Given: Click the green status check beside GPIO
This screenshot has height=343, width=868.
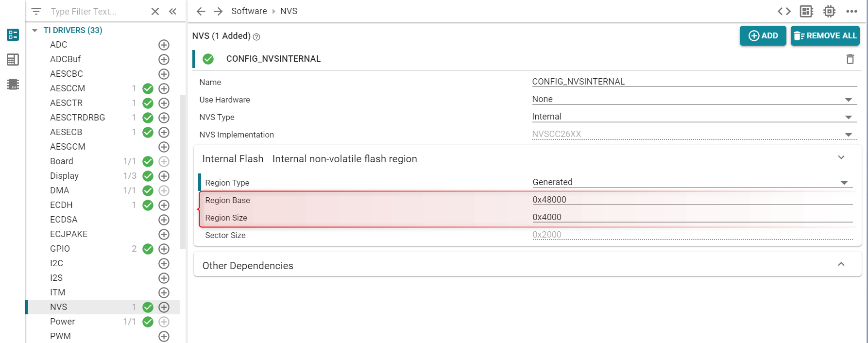Looking at the screenshot, I should [x=147, y=249].
